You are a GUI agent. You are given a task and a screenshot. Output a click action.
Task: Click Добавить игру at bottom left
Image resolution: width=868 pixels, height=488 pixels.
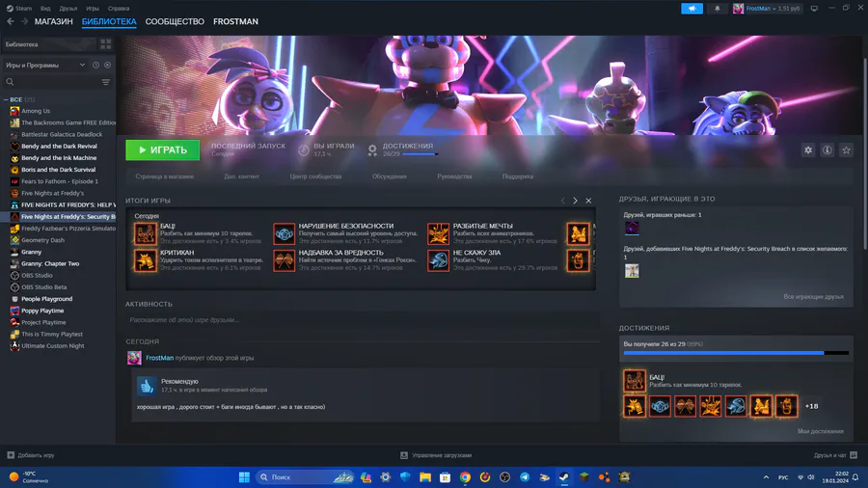(31, 455)
